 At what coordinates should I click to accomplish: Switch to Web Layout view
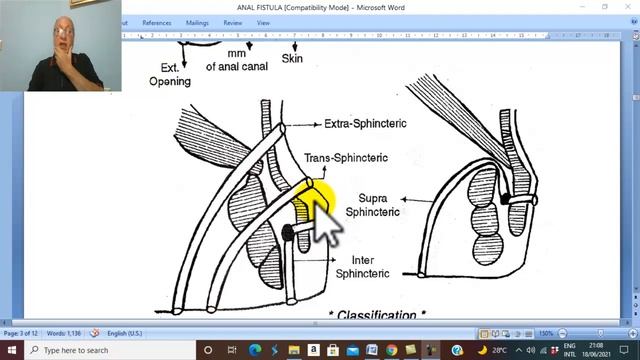(x=506, y=334)
